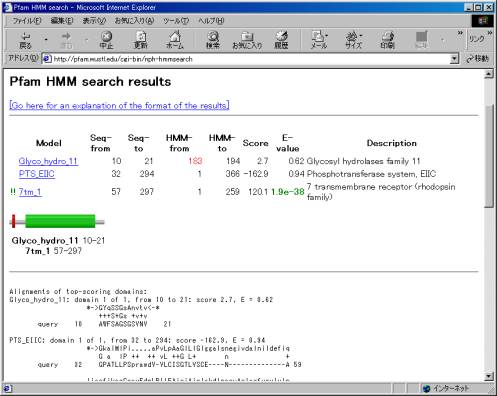Open the Help menu
The image size is (497, 396).
click(x=211, y=21)
